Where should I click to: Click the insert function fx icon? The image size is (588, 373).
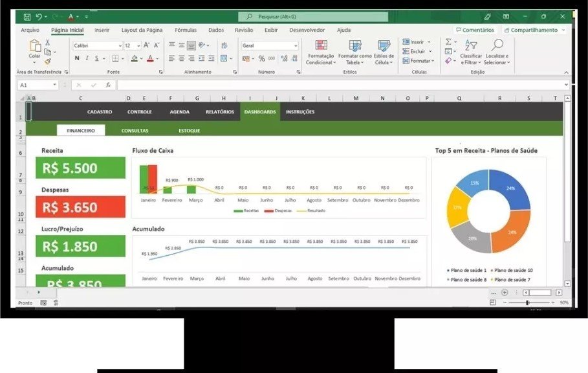tap(108, 85)
